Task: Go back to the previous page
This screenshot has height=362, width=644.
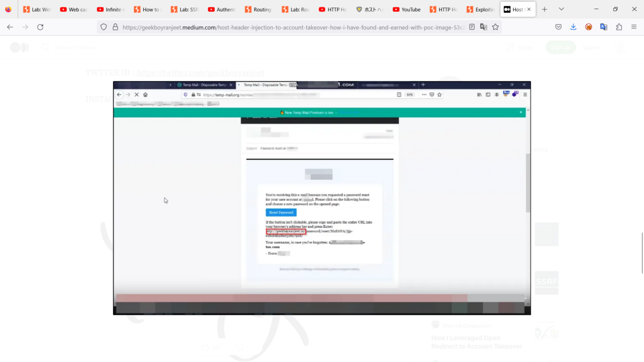Action: click(x=10, y=27)
